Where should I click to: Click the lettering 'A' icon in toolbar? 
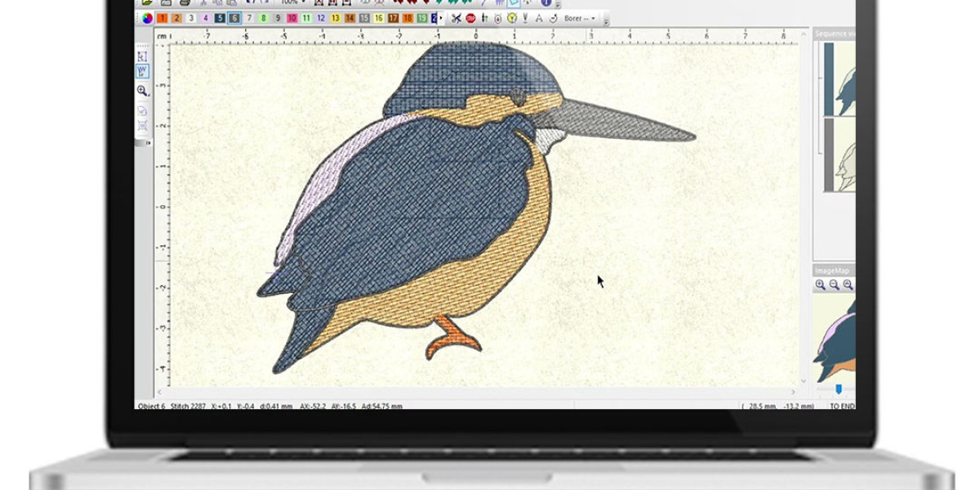539,18
